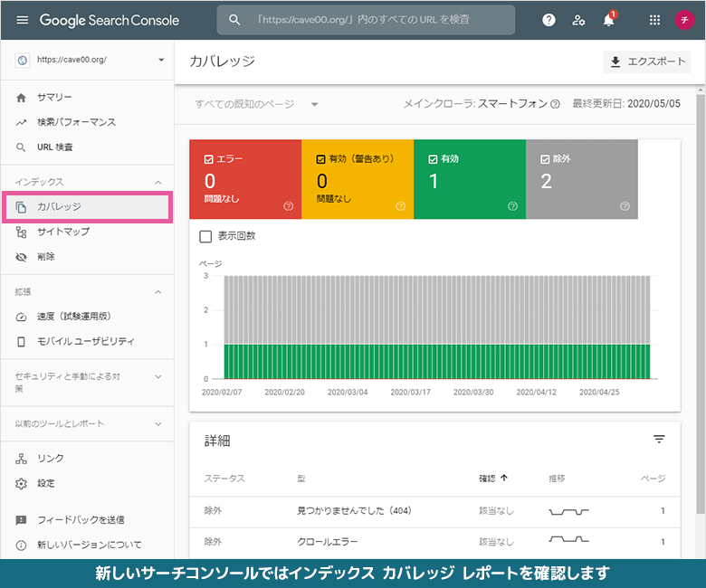This screenshot has width=706, height=588.
Task: Click the links network icon beside リンク
Action: pos(21,459)
